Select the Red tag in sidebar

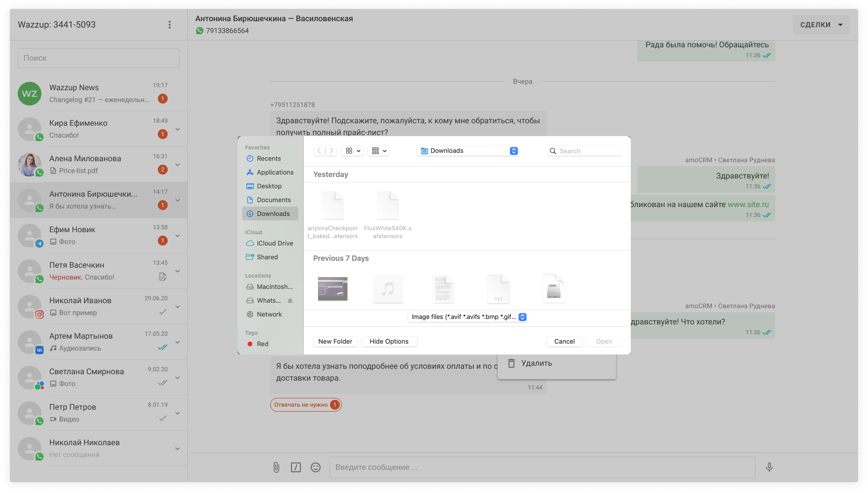pos(262,344)
